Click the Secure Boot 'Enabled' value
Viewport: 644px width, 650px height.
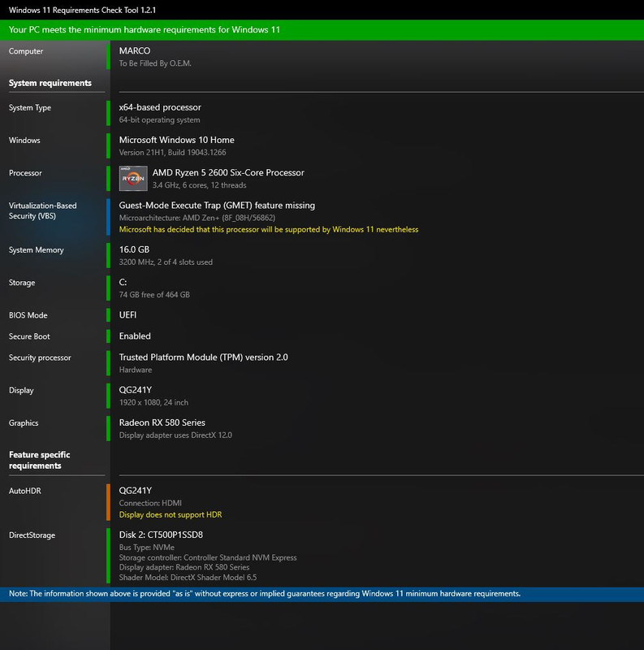[135, 336]
